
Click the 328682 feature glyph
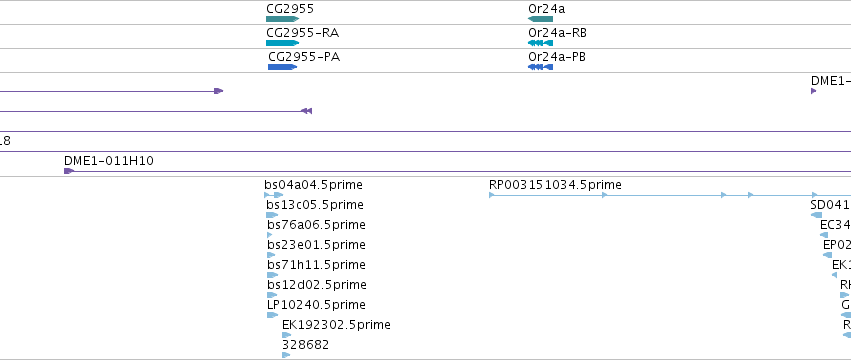pyautogui.click(x=286, y=355)
